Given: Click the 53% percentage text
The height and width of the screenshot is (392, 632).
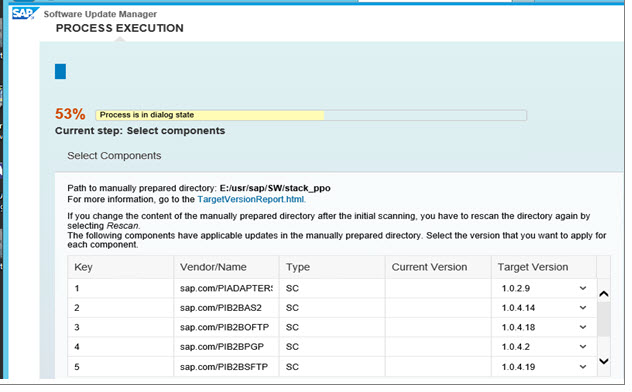Looking at the screenshot, I should click(x=70, y=114).
